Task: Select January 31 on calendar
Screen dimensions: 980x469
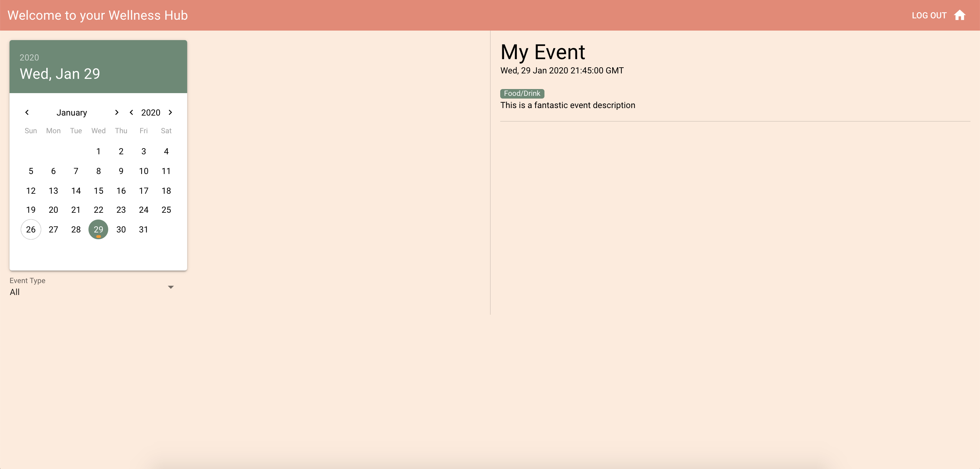Action: 143,229
